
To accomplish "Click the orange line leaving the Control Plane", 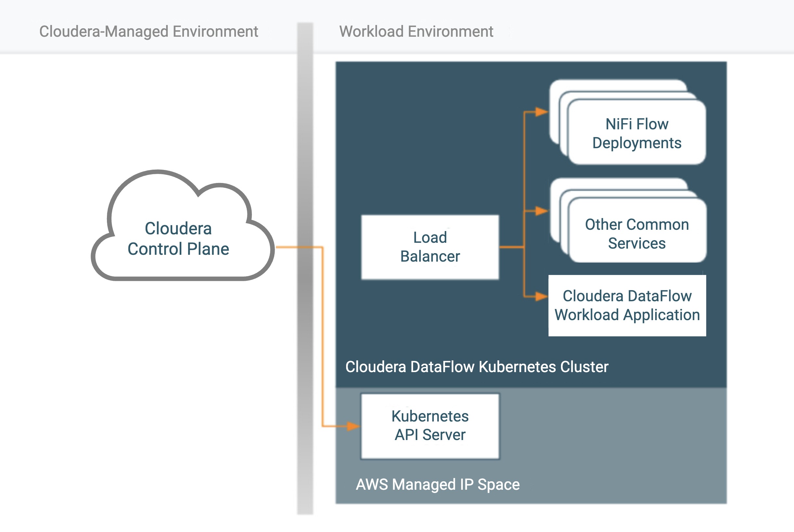I will [287, 247].
